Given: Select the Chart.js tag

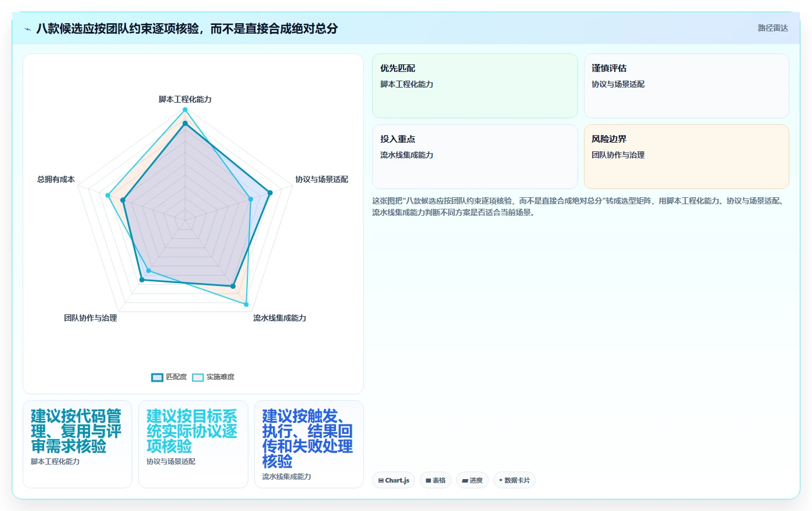Looking at the screenshot, I should [394, 480].
